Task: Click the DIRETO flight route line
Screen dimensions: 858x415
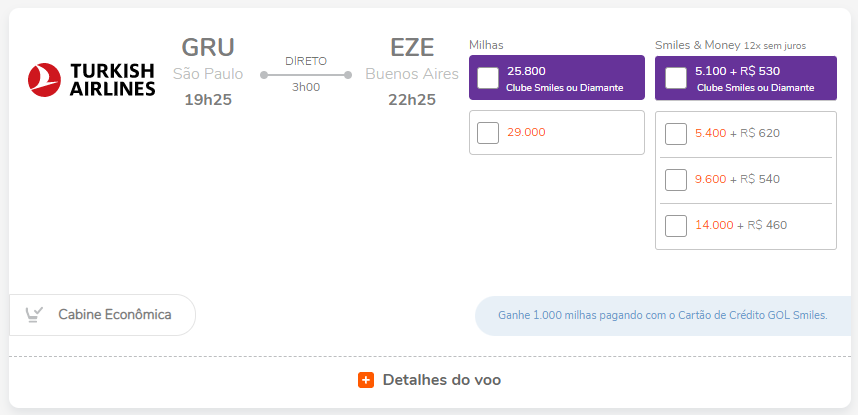Action: (x=306, y=74)
